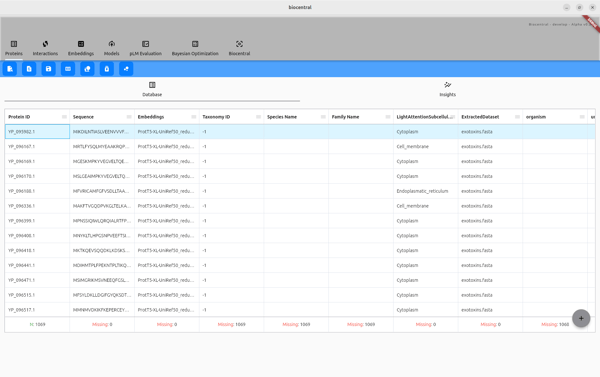
Task: Click the ProtT5 embeddings cell in YP_096399.1 row
Action: 167,221
